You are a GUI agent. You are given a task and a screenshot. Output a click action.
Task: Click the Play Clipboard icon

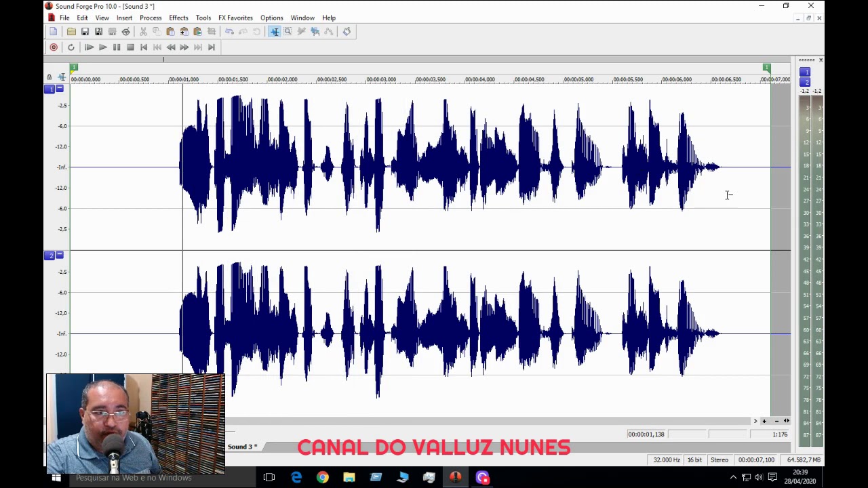point(197,32)
